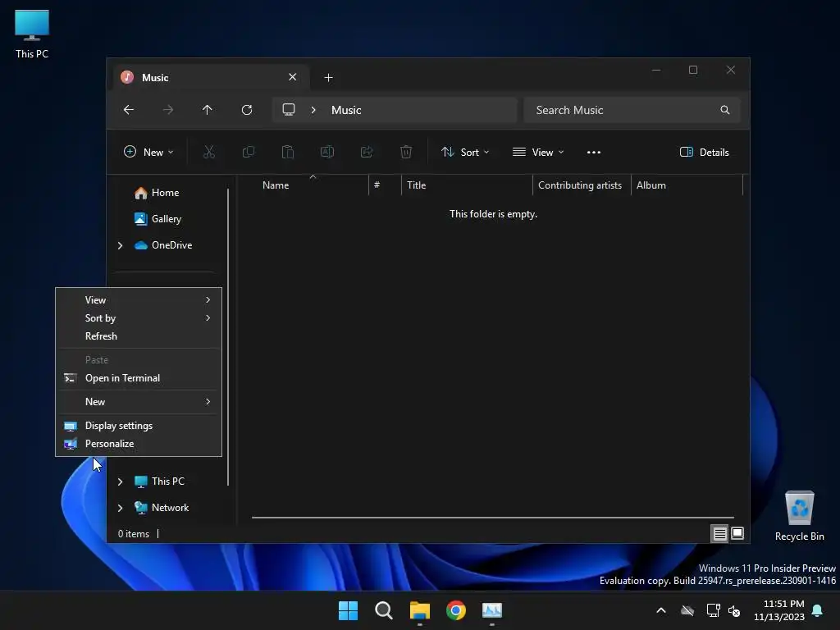This screenshot has height=630, width=840.
Task: Open the View dropdown in the toolbar
Action: coord(538,152)
